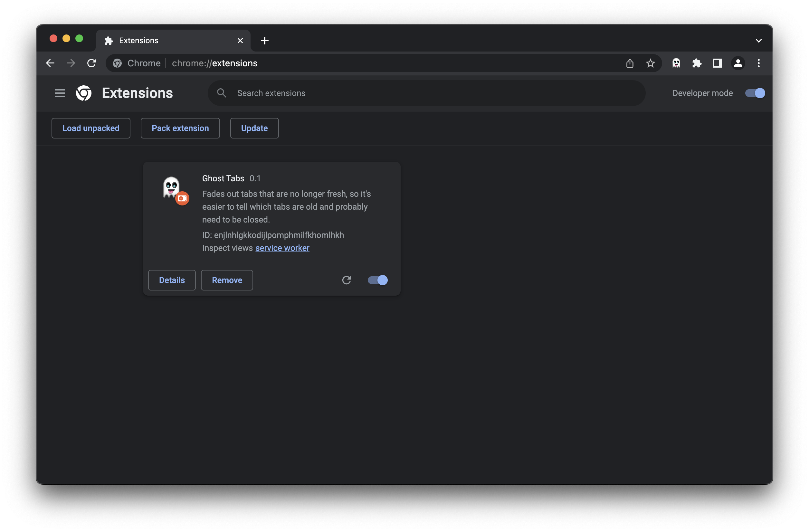Screen dimensions: 809x532
Task: Click the side panel icon in toolbar
Action: click(717, 63)
